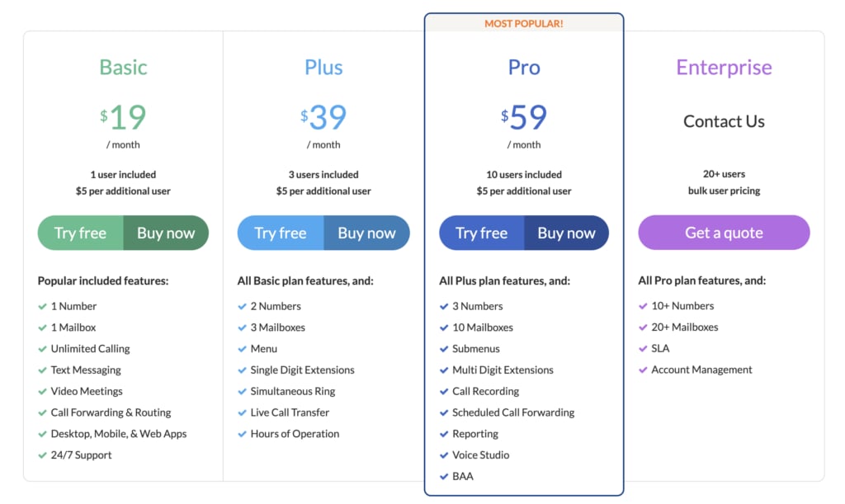Start the Basic plan free trial
The height and width of the screenshot is (504, 845).
(80, 233)
